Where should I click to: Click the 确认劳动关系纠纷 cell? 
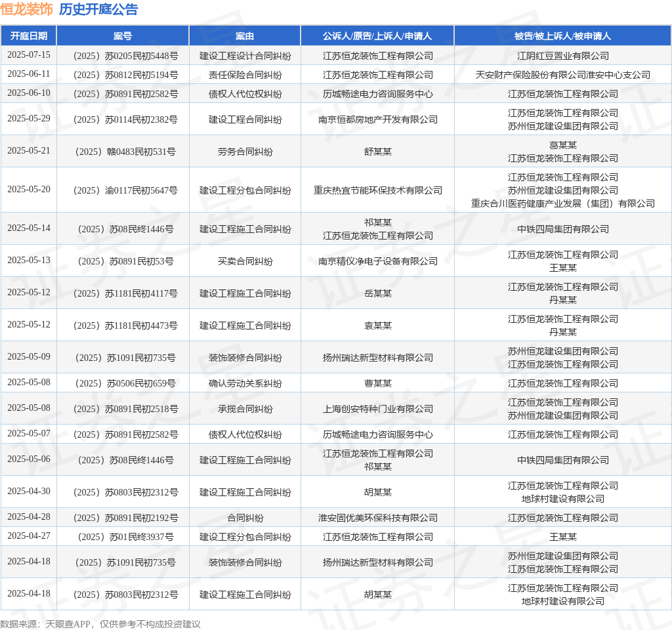tap(245, 383)
